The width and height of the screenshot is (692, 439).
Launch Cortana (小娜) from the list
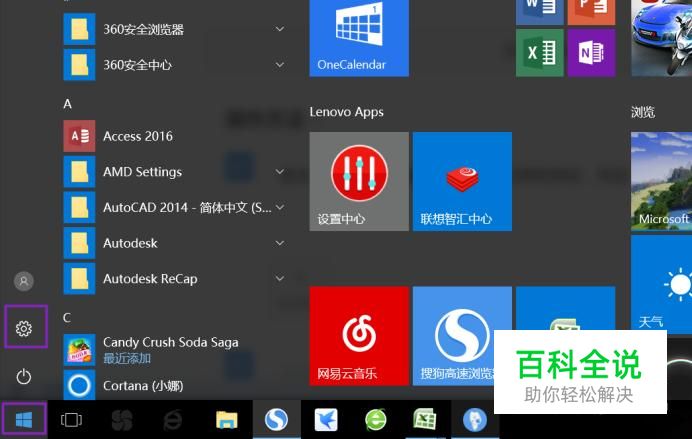point(177,385)
